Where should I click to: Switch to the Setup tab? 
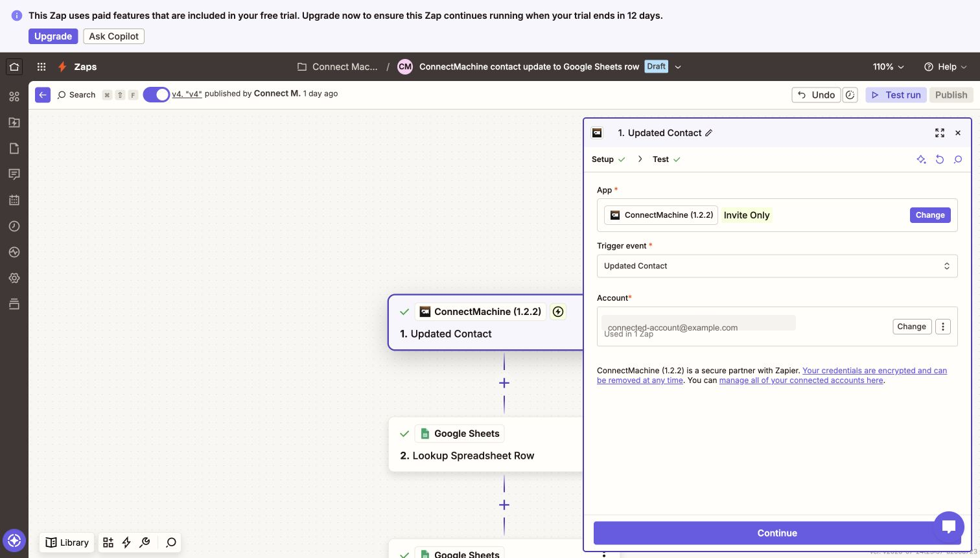pos(608,159)
